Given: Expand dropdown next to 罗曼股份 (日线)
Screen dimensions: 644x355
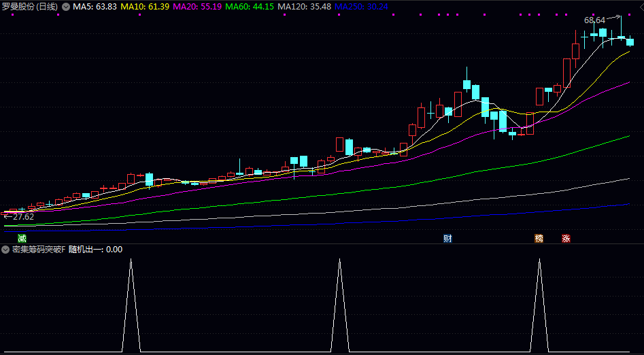Looking at the screenshot, I should coord(66,7).
